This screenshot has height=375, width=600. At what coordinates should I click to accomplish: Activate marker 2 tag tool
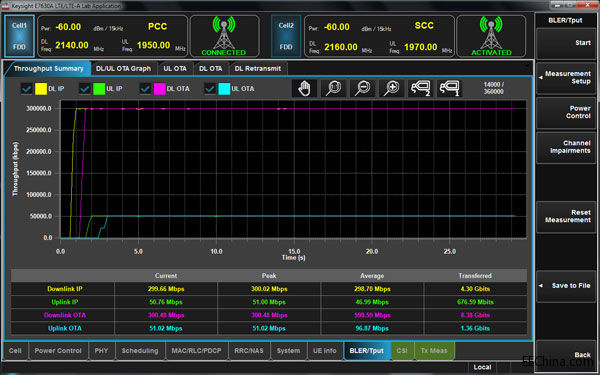(x=421, y=89)
